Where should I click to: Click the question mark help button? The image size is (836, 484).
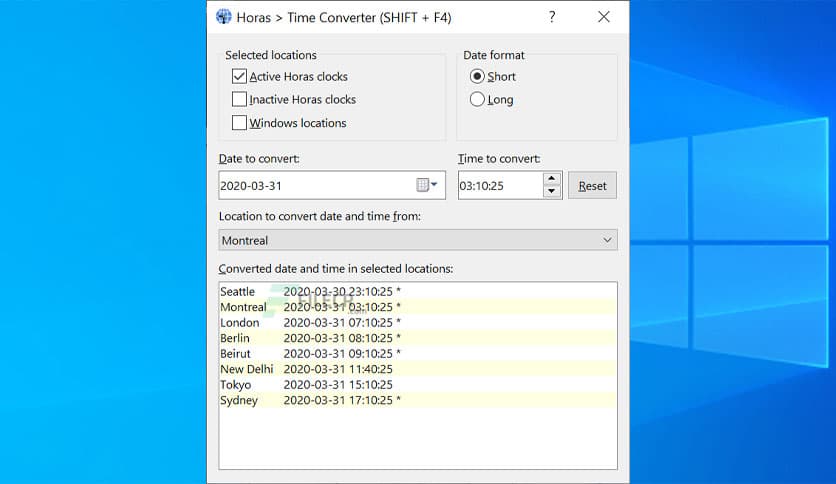(x=553, y=17)
